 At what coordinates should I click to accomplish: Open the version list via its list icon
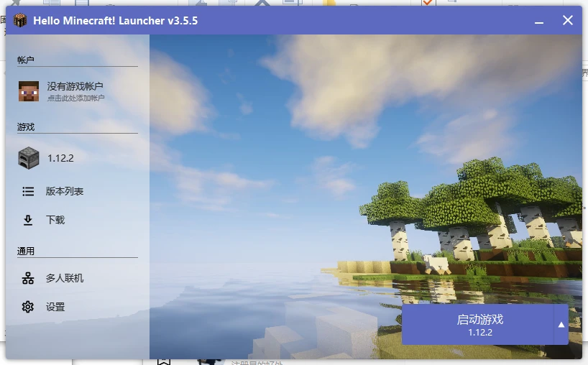pyautogui.click(x=28, y=192)
